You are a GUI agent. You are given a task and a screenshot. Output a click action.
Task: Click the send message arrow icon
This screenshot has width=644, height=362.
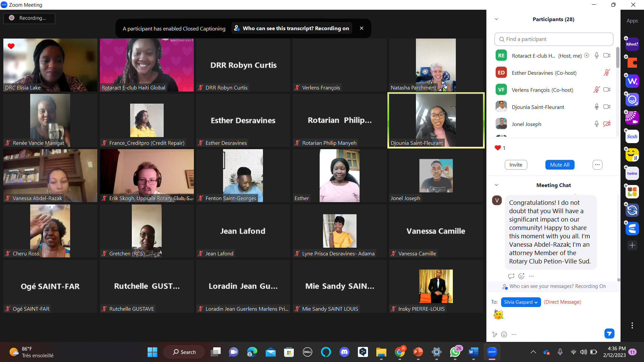tap(609, 334)
